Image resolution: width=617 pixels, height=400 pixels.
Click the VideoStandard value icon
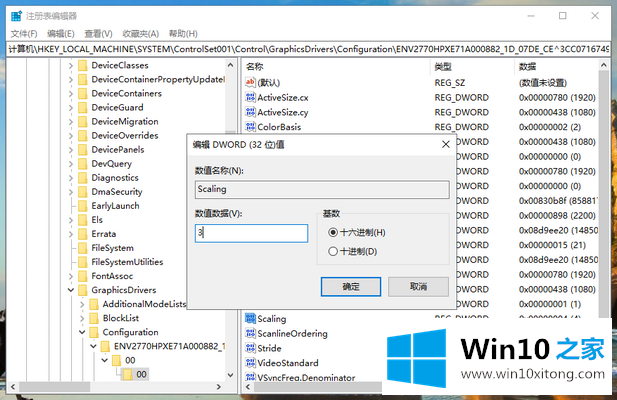click(250, 363)
